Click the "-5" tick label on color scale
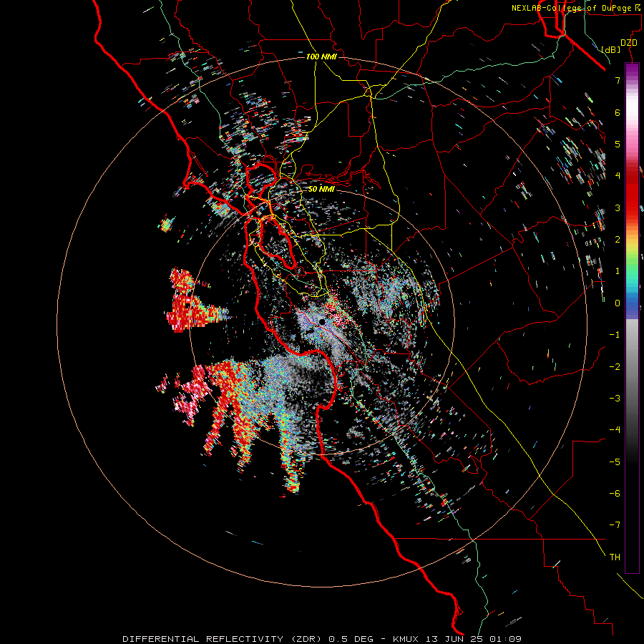 [x=615, y=462]
